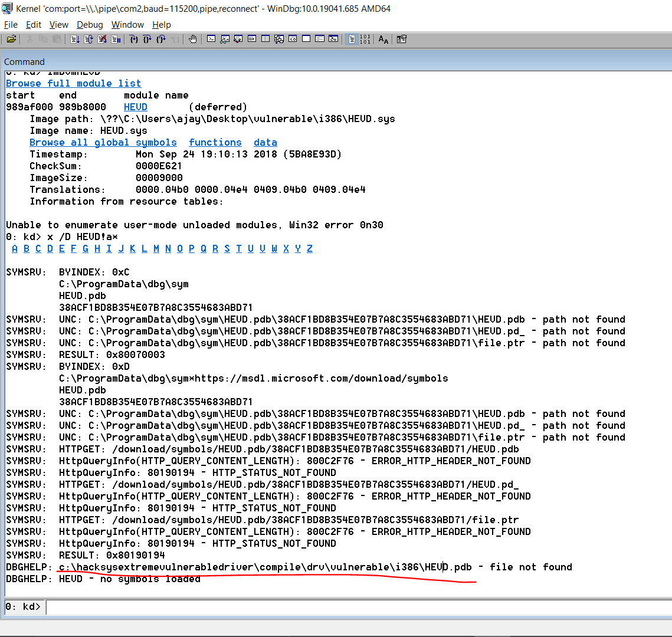
Task: Open the Locals window icon
Action: (238, 40)
